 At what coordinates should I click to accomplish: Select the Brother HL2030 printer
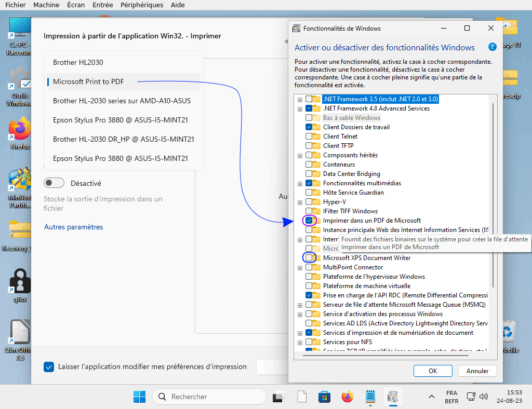tap(124, 62)
